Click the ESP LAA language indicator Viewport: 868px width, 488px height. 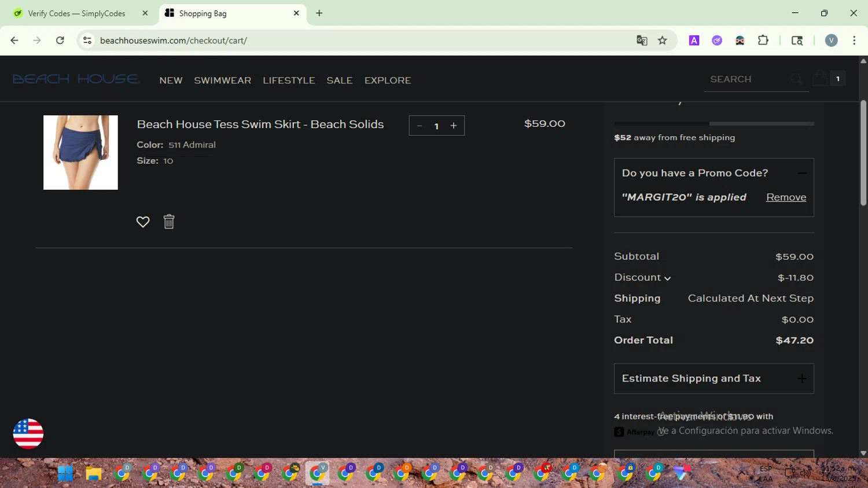tap(766, 474)
